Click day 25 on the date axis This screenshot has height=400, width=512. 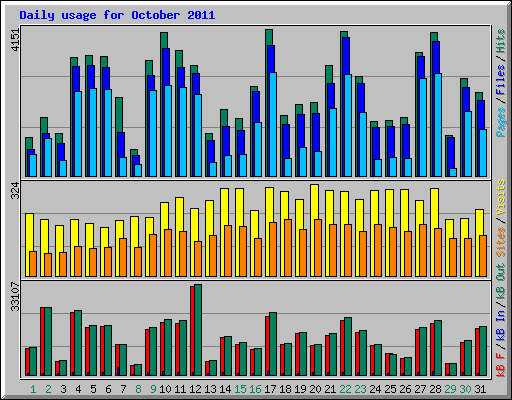[390, 389]
